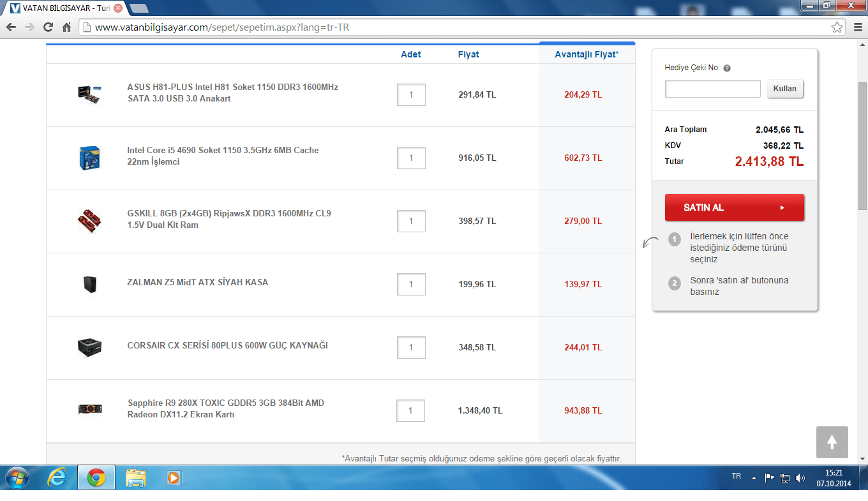Image resolution: width=868 pixels, height=501 pixels.
Task: Select the VATAN BİLGİSAYAR browser tab
Action: pos(65,8)
